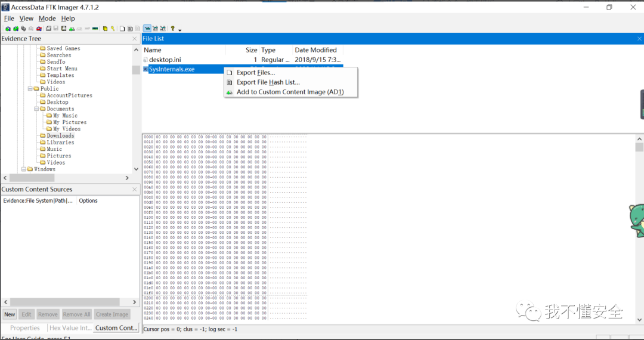The width and height of the screenshot is (644, 340).
Task: Select the Desktop folder under Public
Action: point(57,102)
